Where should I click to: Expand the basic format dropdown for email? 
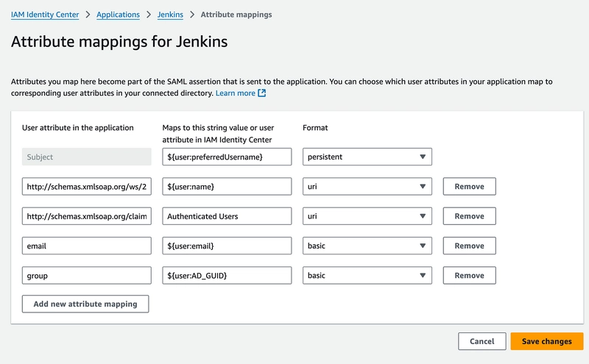367,246
